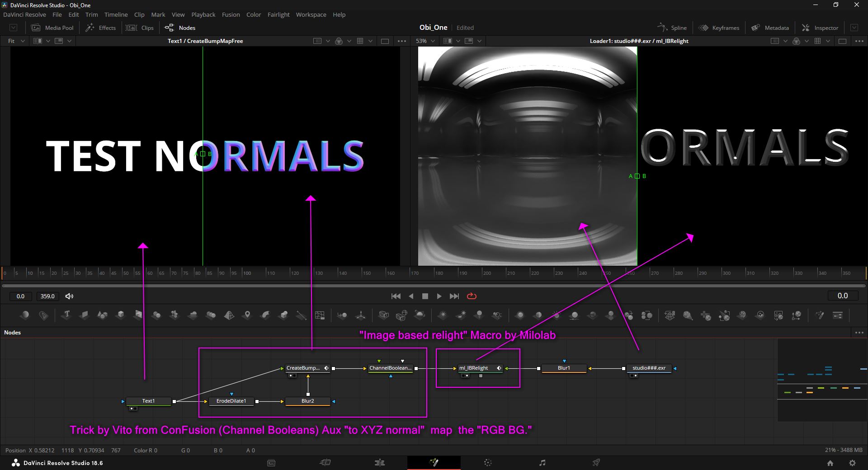Switch to the Cut page icon

325,463
